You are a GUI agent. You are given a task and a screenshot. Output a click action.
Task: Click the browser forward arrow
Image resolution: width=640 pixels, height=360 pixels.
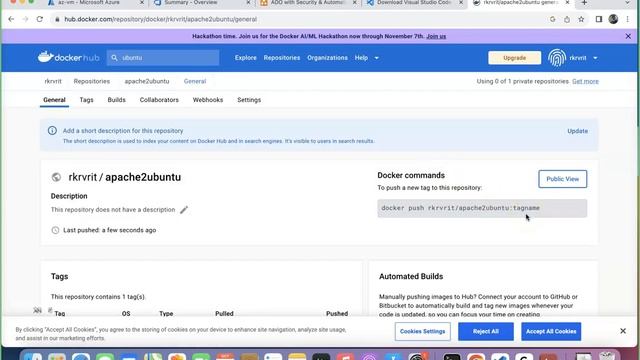click(x=25, y=19)
